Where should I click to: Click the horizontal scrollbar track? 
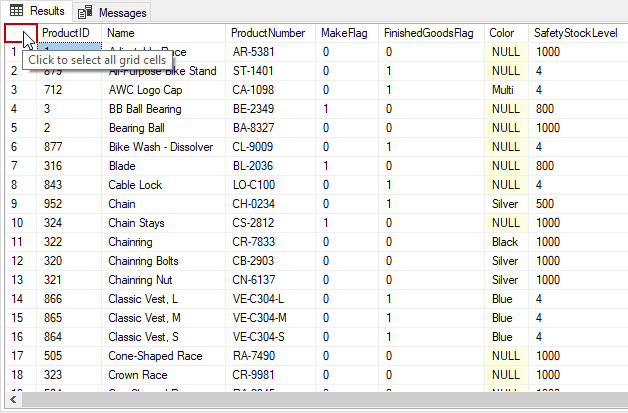pyautogui.click(x=324, y=399)
